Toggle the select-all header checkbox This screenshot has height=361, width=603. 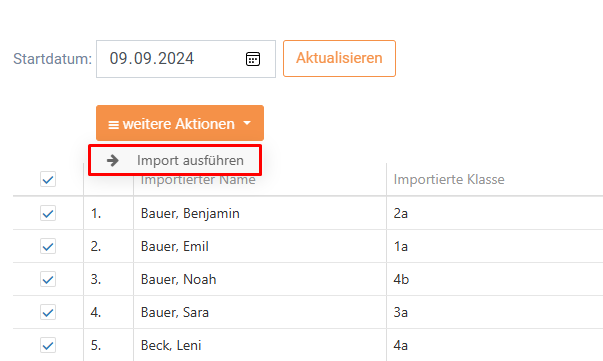tap(48, 179)
